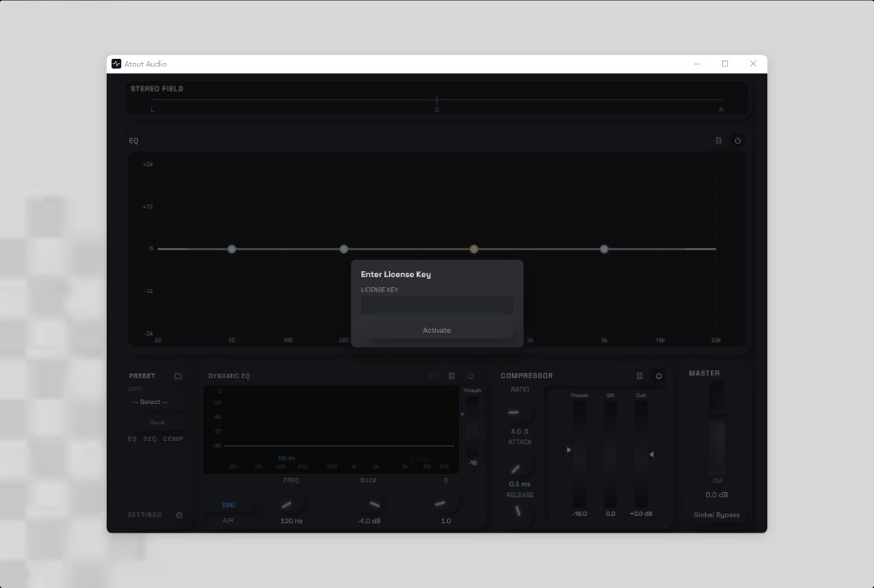Click the Dynamic EQ save preset icon
Viewport: 874px width, 588px height.
pyautogui.click(x=451, y=375)
